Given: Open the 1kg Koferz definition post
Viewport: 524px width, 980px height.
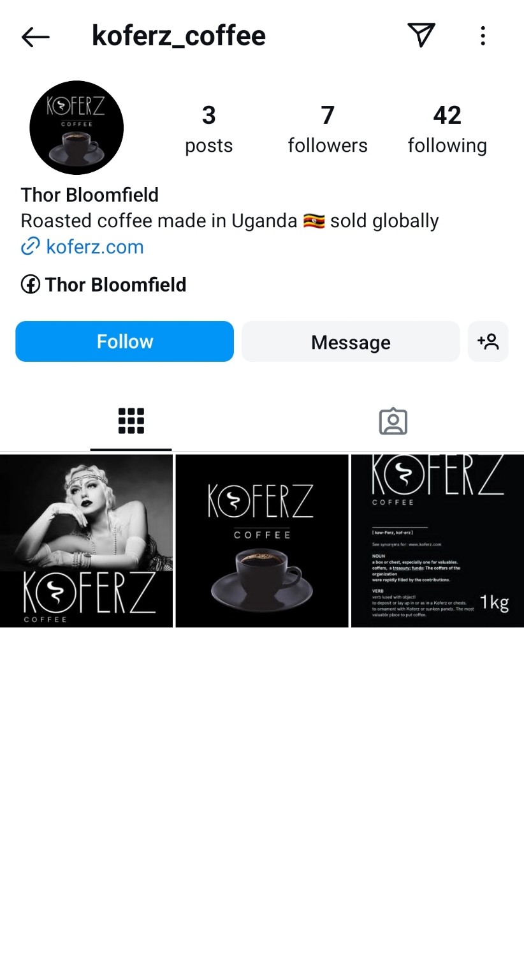Looking at the screenshot, I should point(437,541).
